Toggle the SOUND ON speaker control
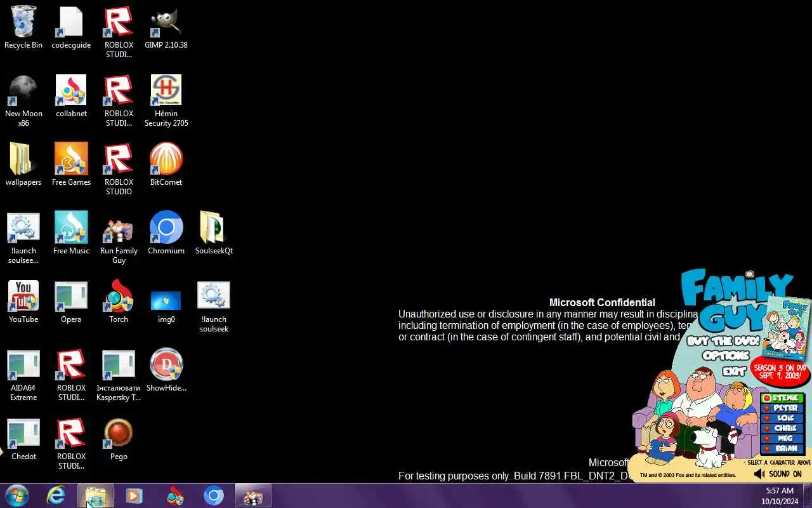 pos(778,474)
